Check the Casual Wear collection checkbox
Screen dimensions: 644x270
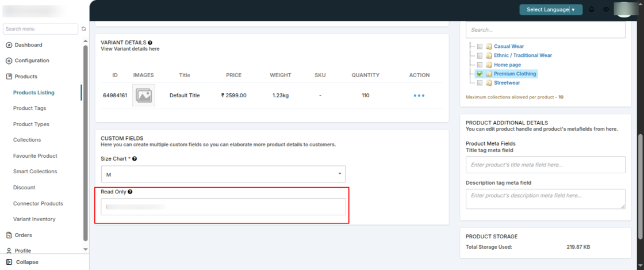tap(480, 47)
